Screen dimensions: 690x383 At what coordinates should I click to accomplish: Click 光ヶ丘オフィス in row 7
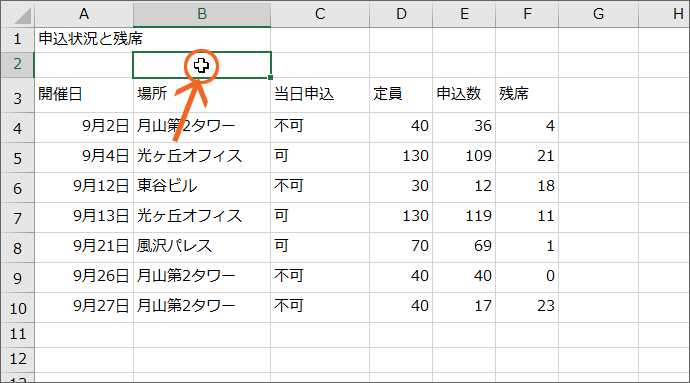(x=202, y=217)
